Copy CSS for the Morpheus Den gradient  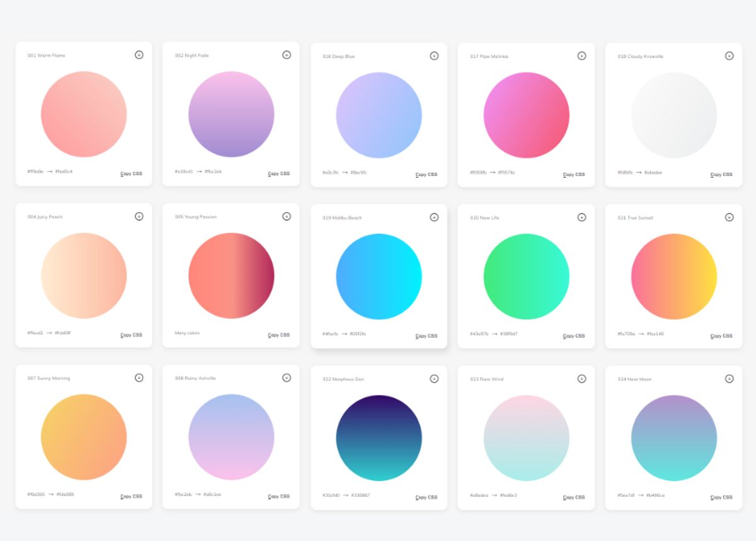tap(427, 497)
